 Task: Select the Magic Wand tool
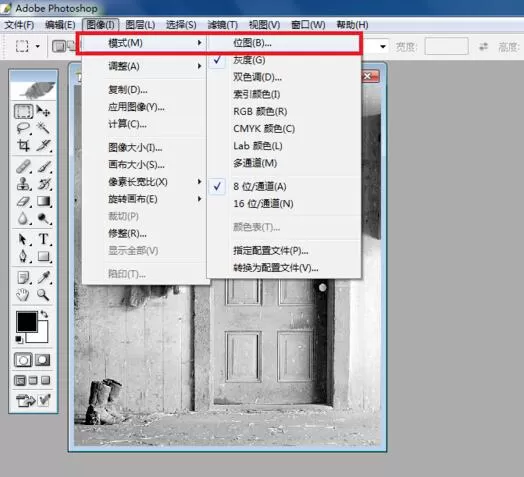pos(43,128)
